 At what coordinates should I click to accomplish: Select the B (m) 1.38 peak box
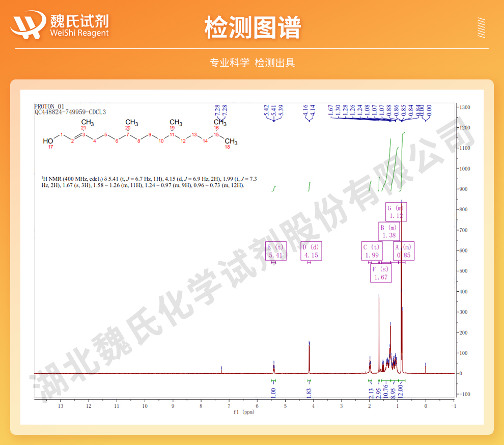(388, 232)
